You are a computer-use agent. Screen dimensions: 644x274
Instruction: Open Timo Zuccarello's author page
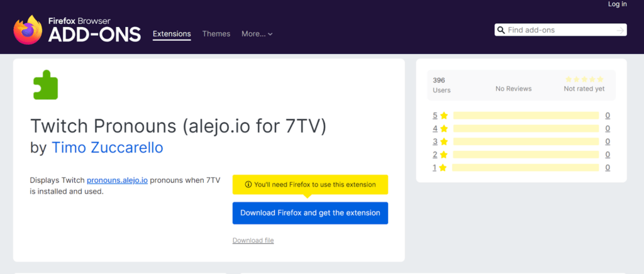coord(107,148)
